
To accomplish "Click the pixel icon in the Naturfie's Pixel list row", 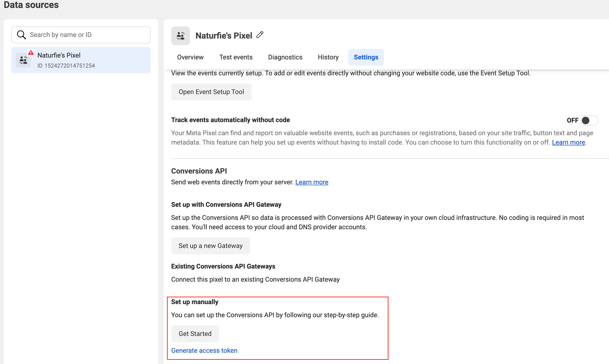I will [23, 60].
